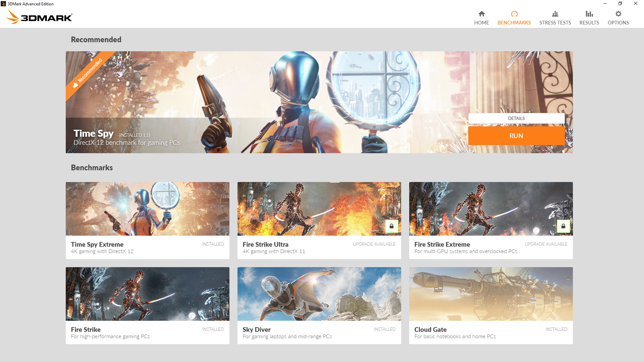Click the lock icon on Fire Strike Ultra
The image size is (644, 362).
(391, 226)
